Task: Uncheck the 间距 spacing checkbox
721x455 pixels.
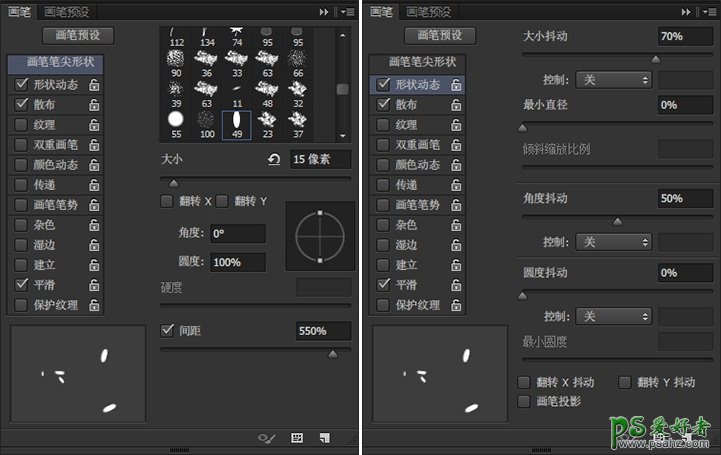Action: (x=167, y=330)
